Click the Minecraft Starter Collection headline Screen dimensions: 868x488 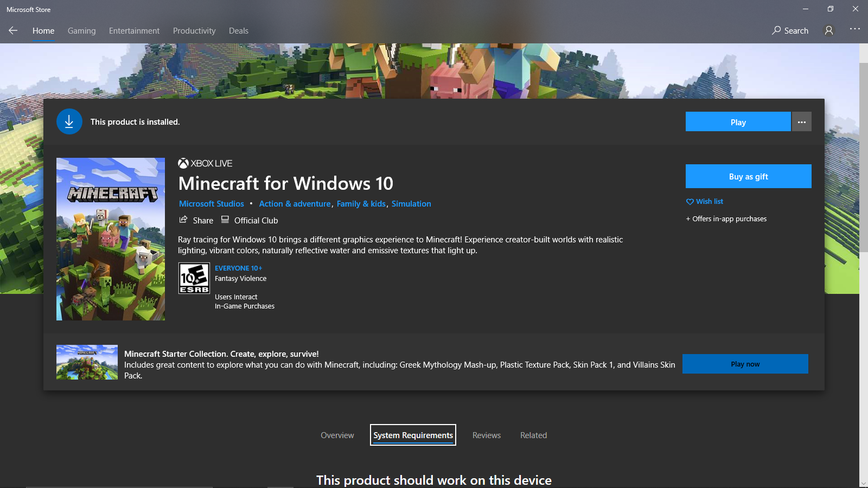pyautogui.click(x=221, y=354)
